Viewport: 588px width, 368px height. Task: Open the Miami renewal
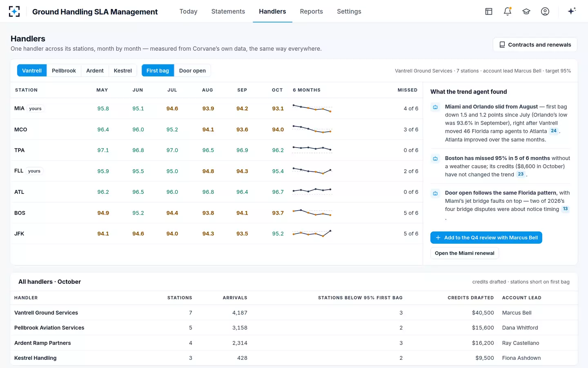465,253
